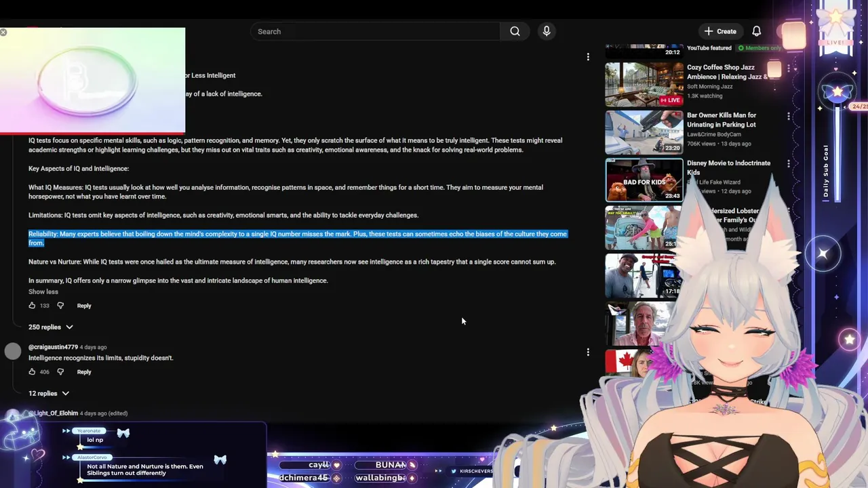The height and width of the screenshot is (488, 868).
Task: Click Bar Owner Kills Man title
Action: pos(722,120)
